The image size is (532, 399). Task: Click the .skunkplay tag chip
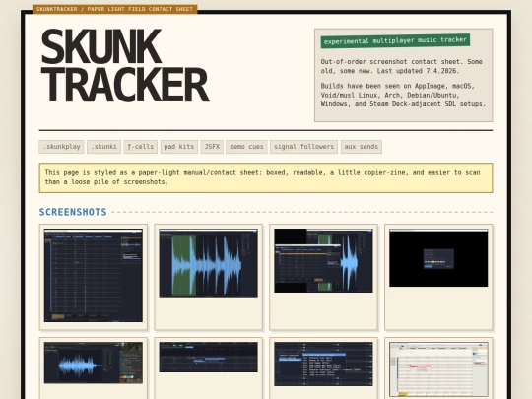[61, 147]
